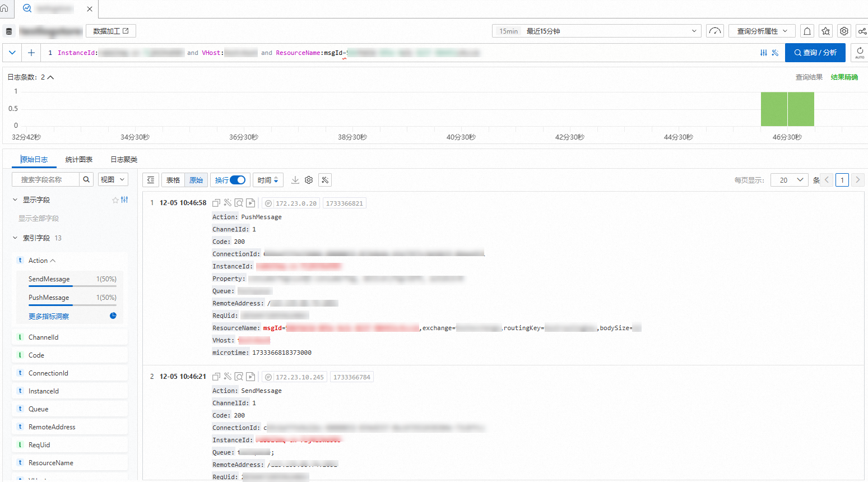Image resolution: width=868 pixels, height=482 pixels.
Task: Click the saved search star icon
Action: point(825,31)
